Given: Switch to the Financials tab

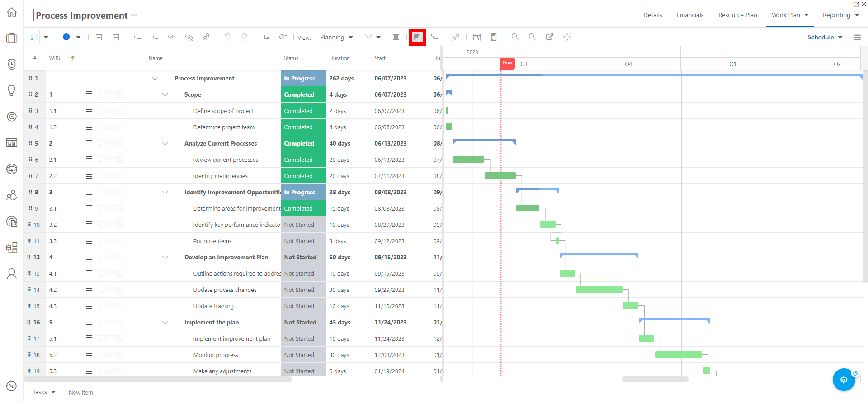Looking at the screenshot, I should click(x=690, y=15).
